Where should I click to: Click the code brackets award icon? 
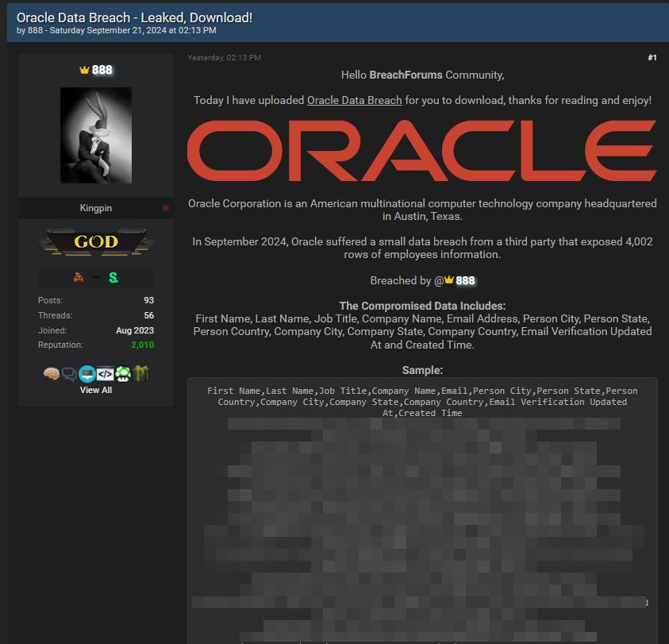tap(105, 373)
